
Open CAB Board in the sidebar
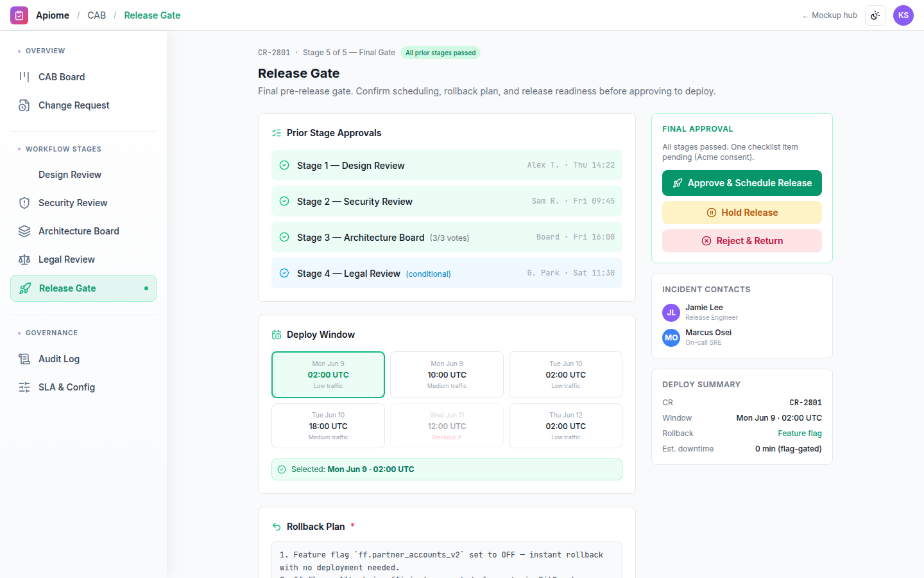83,77
